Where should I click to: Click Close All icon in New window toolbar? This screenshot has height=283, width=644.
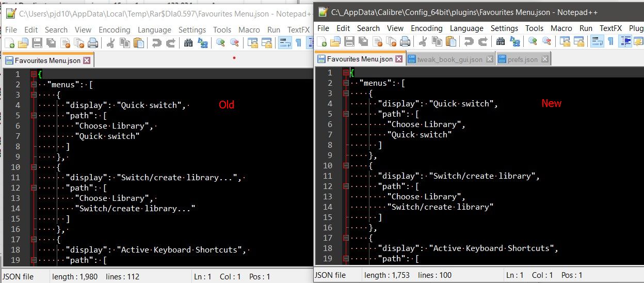[391, 41]
